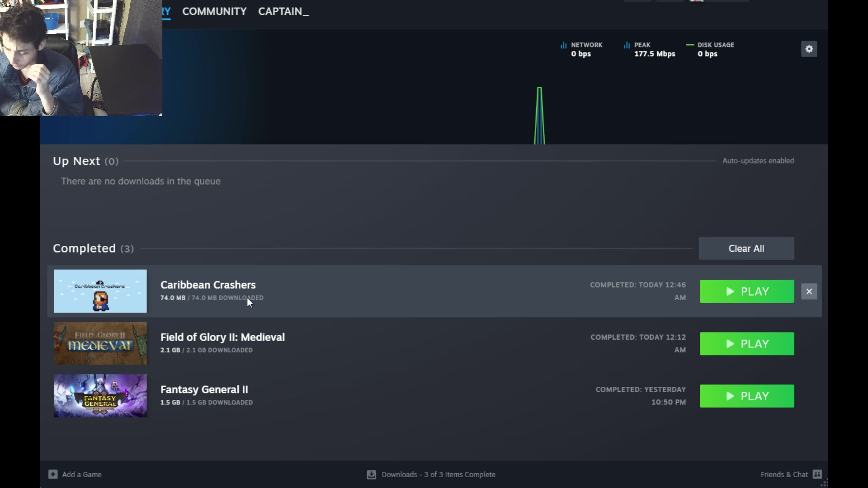Click the NETWORK 0 bps stat
This screenshot has height=488, width=868.
coord(581,49)
